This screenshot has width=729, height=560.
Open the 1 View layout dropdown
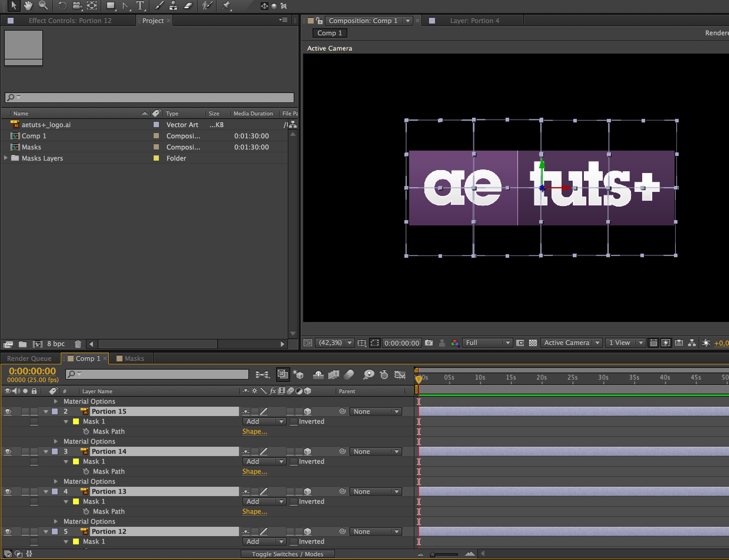pos(625,343)
